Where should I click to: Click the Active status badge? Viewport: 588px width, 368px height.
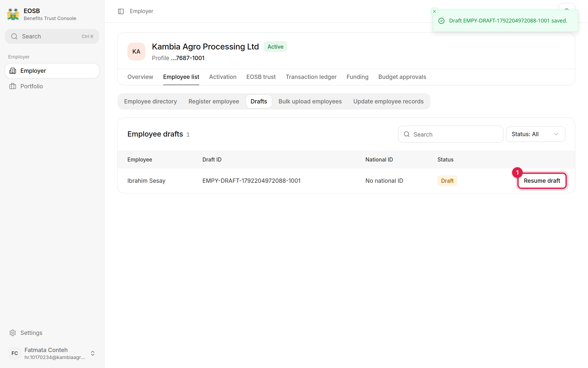tap(275, 47)
